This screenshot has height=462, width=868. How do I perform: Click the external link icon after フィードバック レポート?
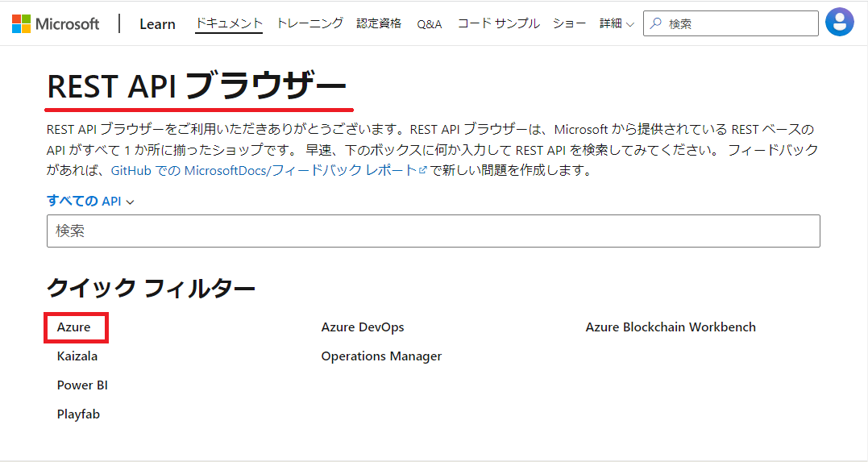[423, 171]
